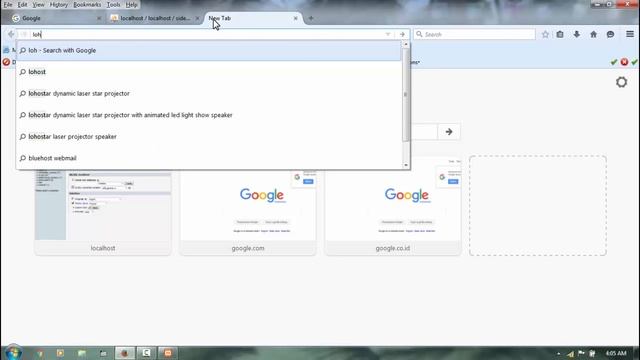Go to the Home page icon
Viewport: 640px width, 360px height.
[593, 34]
